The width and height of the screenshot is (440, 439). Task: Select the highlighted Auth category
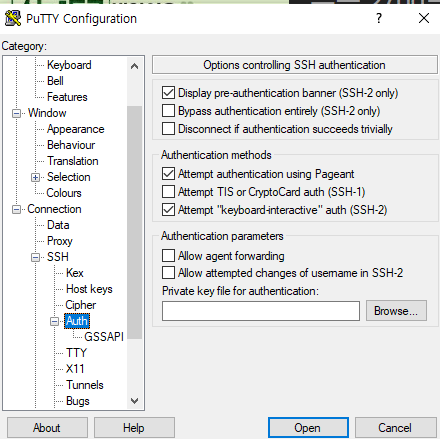[x=77, y=321]
